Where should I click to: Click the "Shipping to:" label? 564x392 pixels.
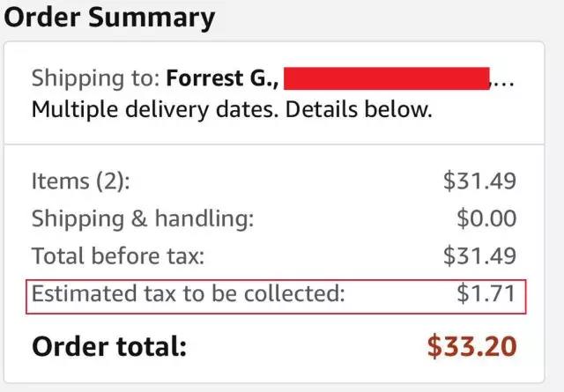[x=95, y=78]
